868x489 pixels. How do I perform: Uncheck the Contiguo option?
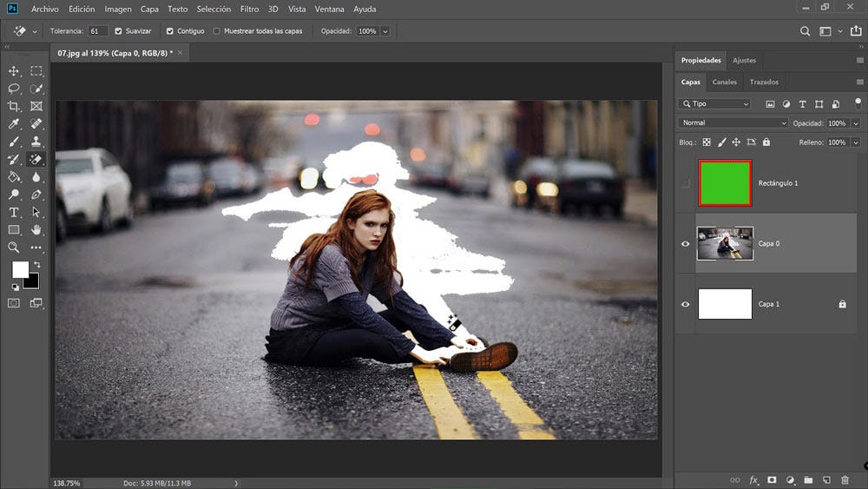tap(170, 31)
